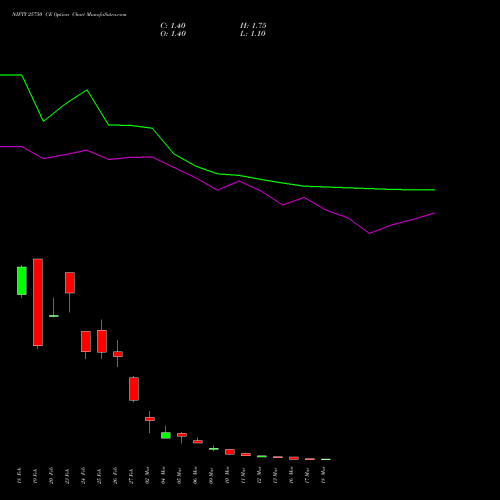
Task: Click the 11 Mar date label
Action: (x=243, y=476)
